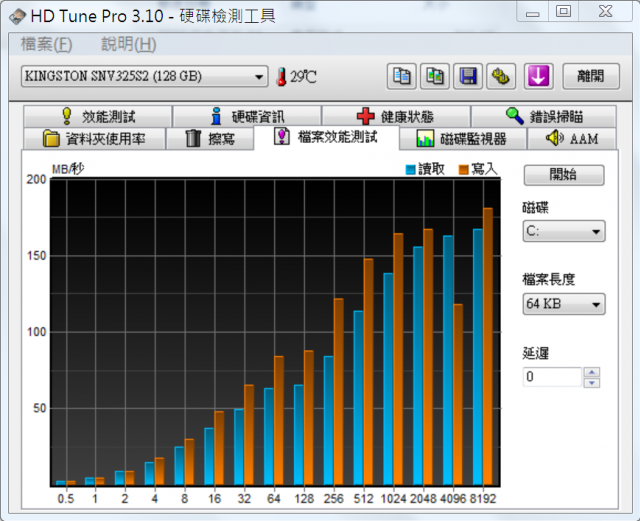The height and width of the screenshot is (521, 640).
Task: Switch to the 錯誤掃瞄 tab
Action: click(544, 116)
